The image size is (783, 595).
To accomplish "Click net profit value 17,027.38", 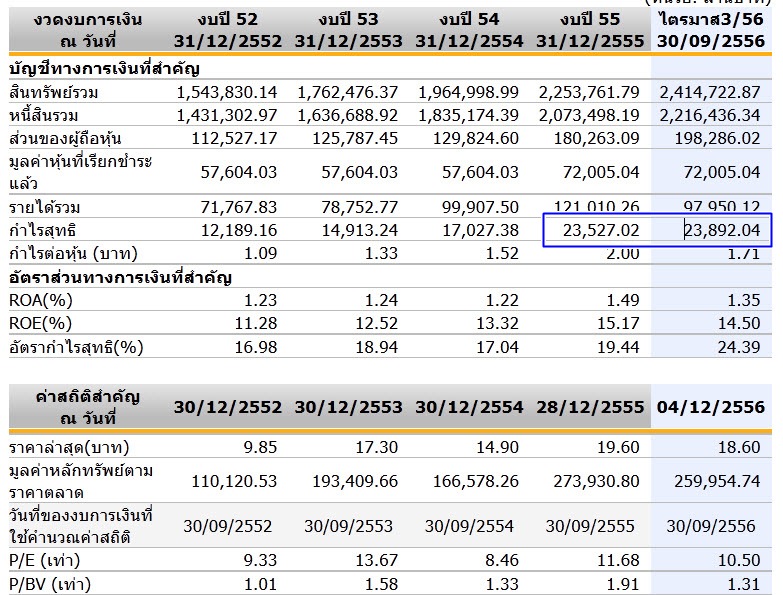I will coord(480,230).
